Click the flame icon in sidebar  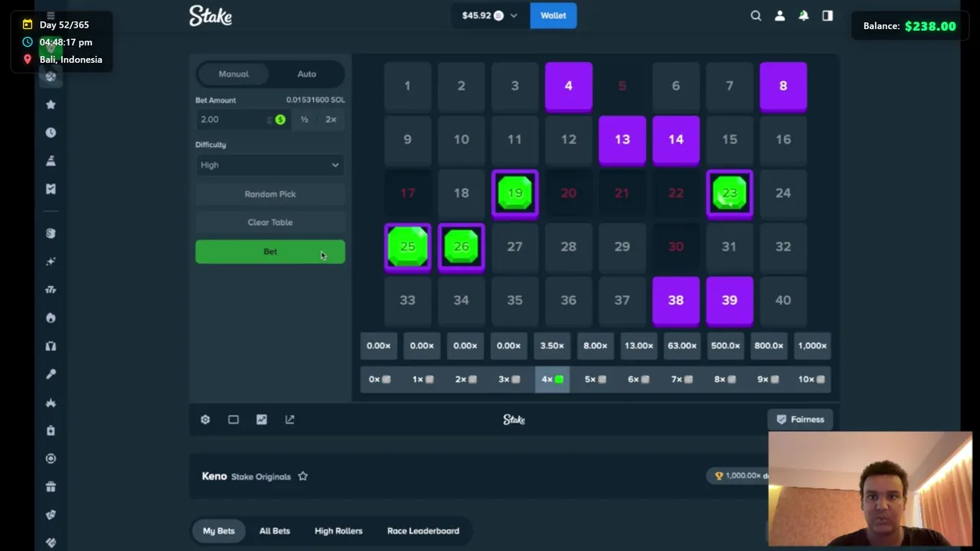[51, 318]
